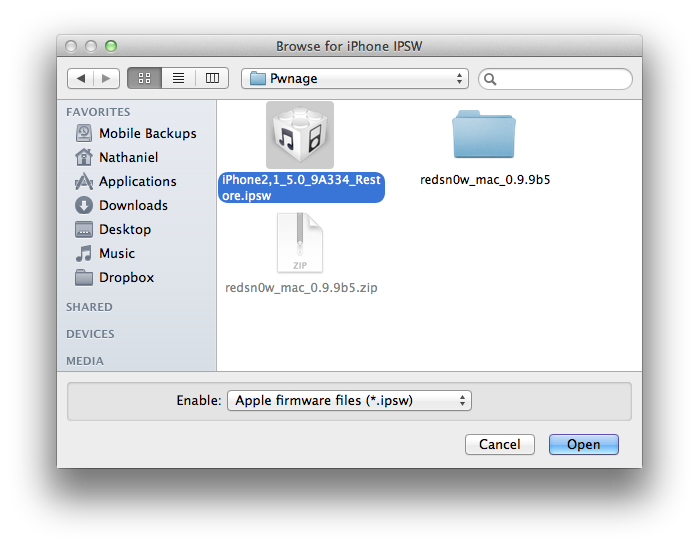Screen dimensions: 699x547
Task: Click the redsn0w ZIP archive icon
Action: pyautogui.click(x=300, y=243)
